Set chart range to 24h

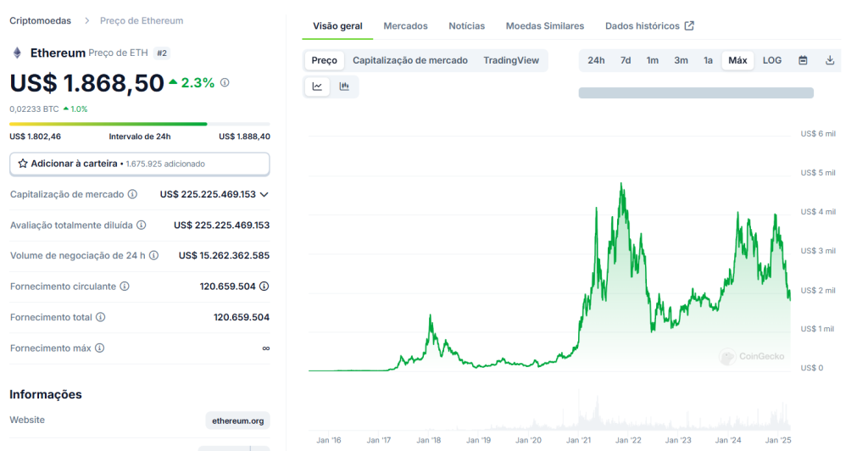pyautogui.click(x=596, y=60)
